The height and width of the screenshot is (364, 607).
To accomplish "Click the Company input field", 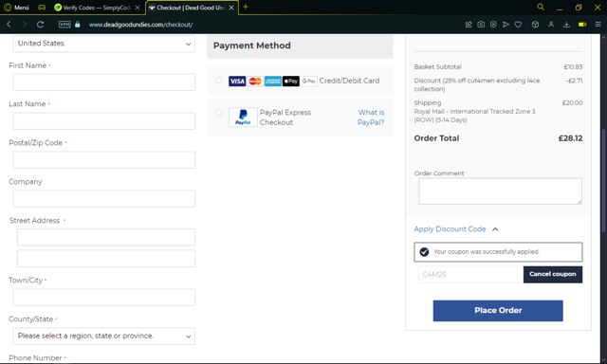I will 103,198.
